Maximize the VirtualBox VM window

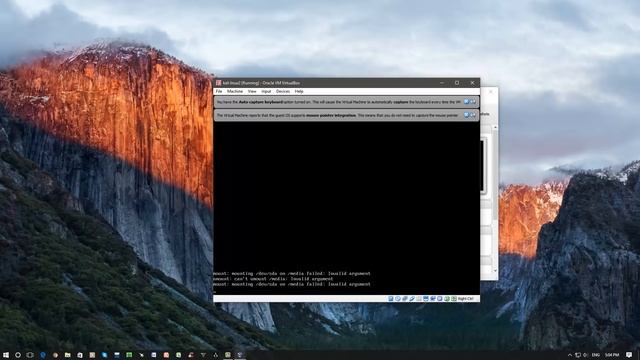(457, 83)
